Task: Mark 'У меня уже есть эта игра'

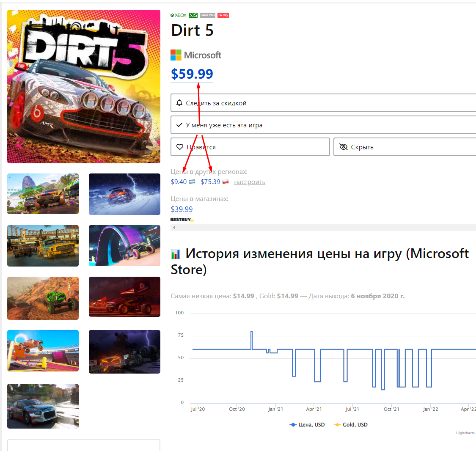Action: click(x=323, y=125)
